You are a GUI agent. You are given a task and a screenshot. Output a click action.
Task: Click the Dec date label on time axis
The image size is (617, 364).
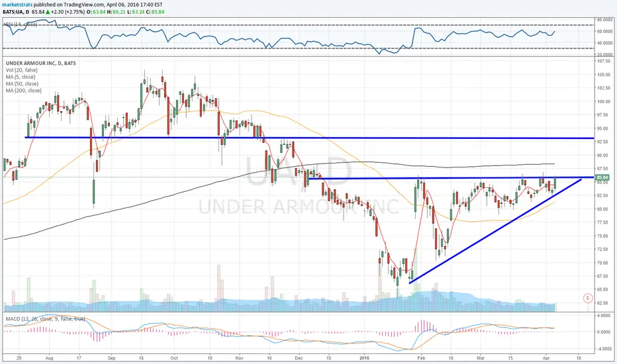[x=299, y=358]
